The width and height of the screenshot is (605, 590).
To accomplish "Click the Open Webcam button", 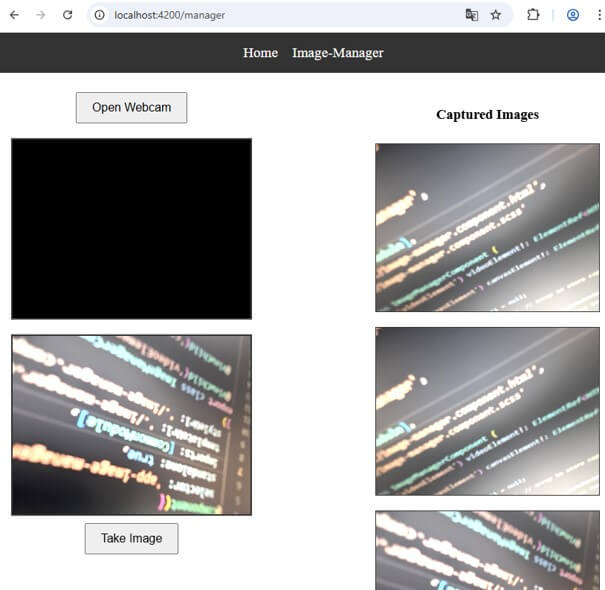I will [x=132, y=108].
